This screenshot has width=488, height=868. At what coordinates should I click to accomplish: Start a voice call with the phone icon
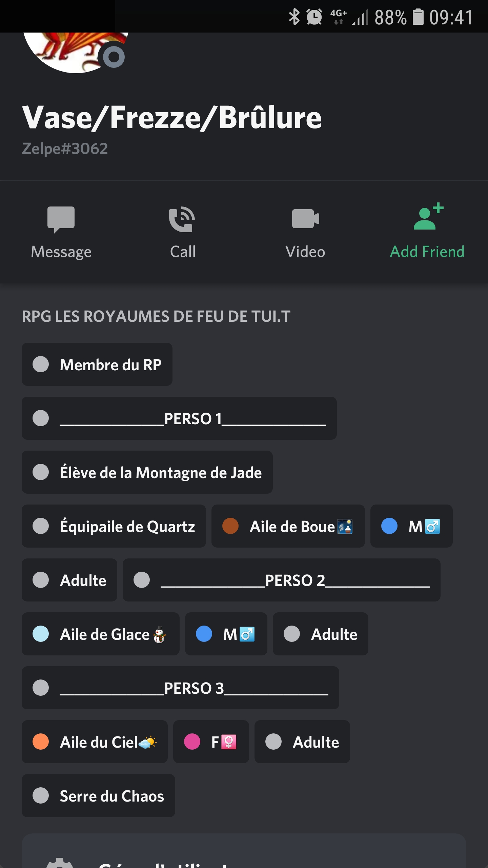pos(182,219)
